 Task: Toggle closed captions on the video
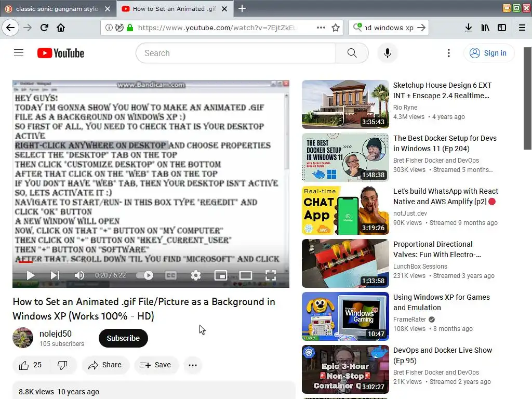pyautogui.click(x=170, y=275)
